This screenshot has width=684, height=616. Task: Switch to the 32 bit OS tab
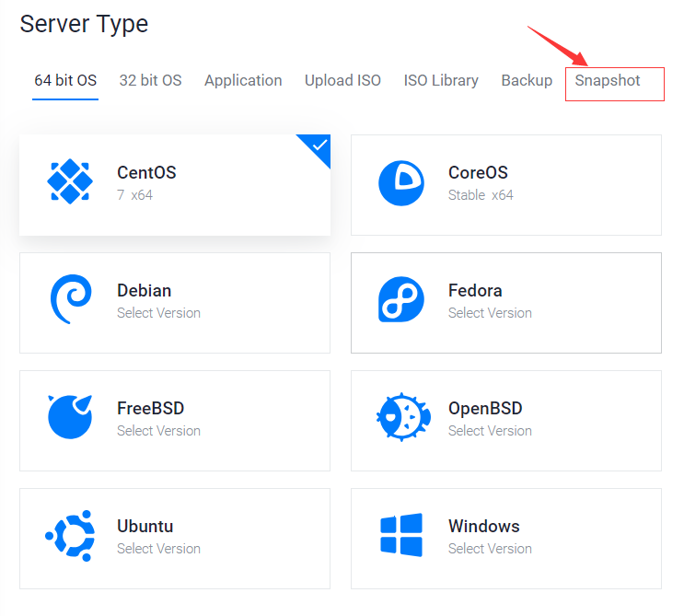(x=150, y=80)
